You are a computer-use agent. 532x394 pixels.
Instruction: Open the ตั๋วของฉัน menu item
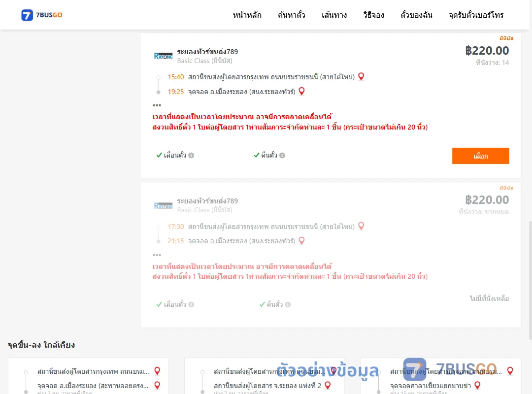pyautogui.click(x=416, y=15)
